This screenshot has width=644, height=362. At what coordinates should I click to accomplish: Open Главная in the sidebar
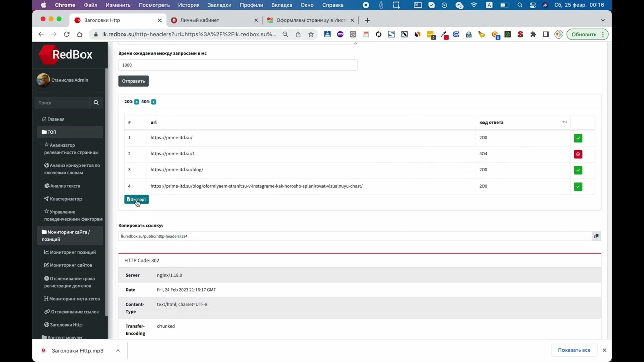tap(53, 119)
